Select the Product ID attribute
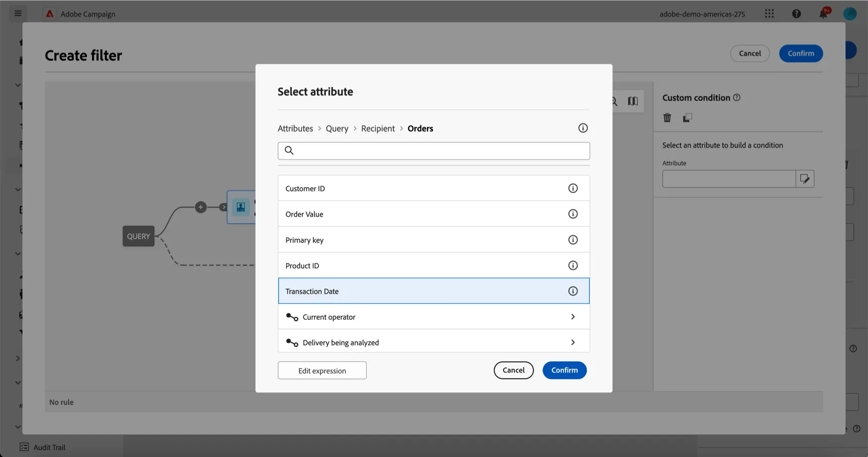The image size is (868, 457). click(x=434, y=265)
